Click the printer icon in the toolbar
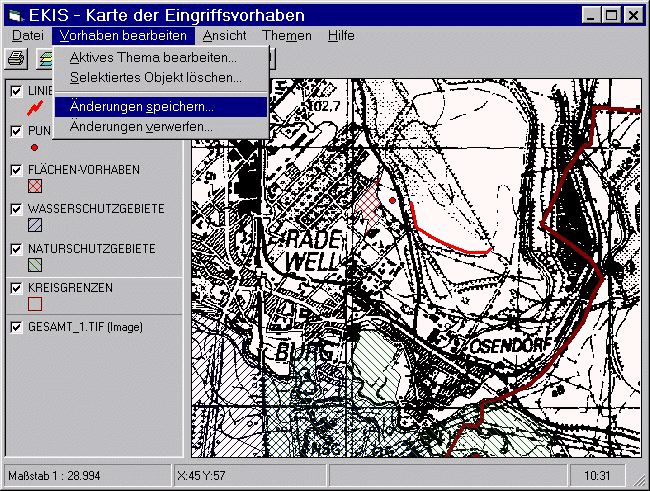The image size is (650, 491). coord(17,58)
